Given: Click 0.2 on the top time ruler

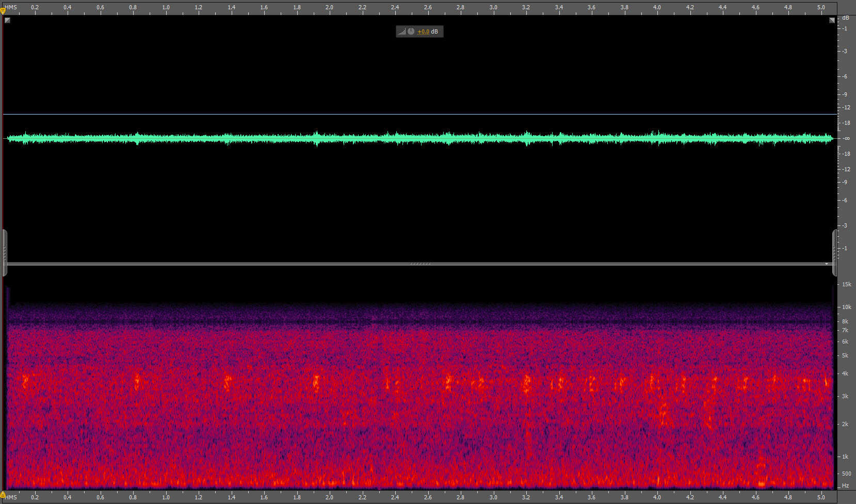Looking at the screenshot, I should pyautogui.click(x=35, y=7).
